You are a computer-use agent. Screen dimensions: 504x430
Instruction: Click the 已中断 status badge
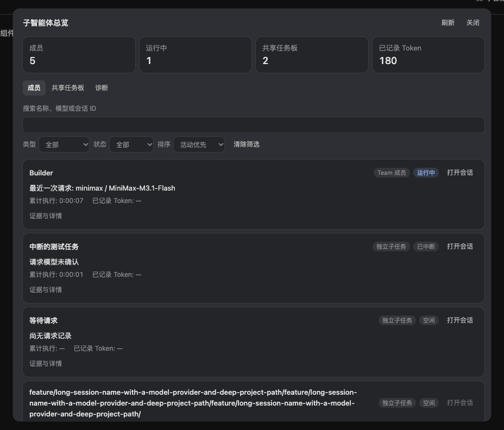[x=426, y=247]
